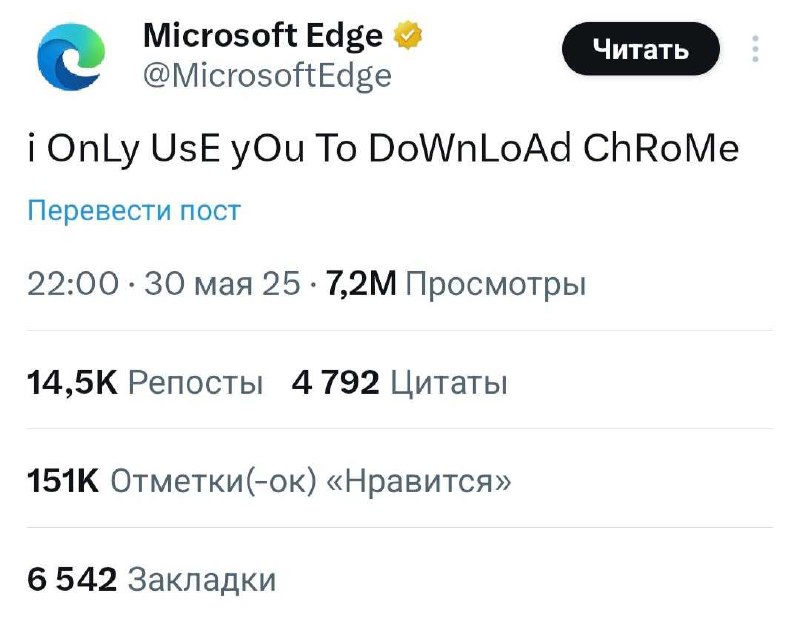Viewport: 800px width, 619px height.
Task: Click the Закладки label
Action: point(202,580)
